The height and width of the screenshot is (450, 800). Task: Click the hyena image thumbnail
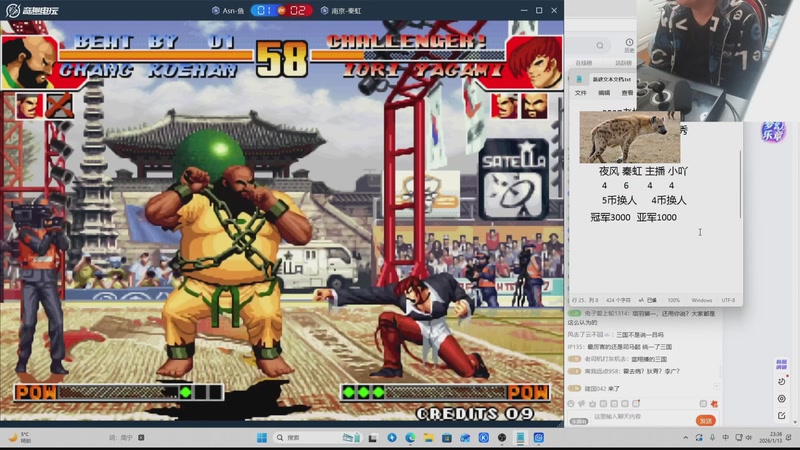[630, 137]
